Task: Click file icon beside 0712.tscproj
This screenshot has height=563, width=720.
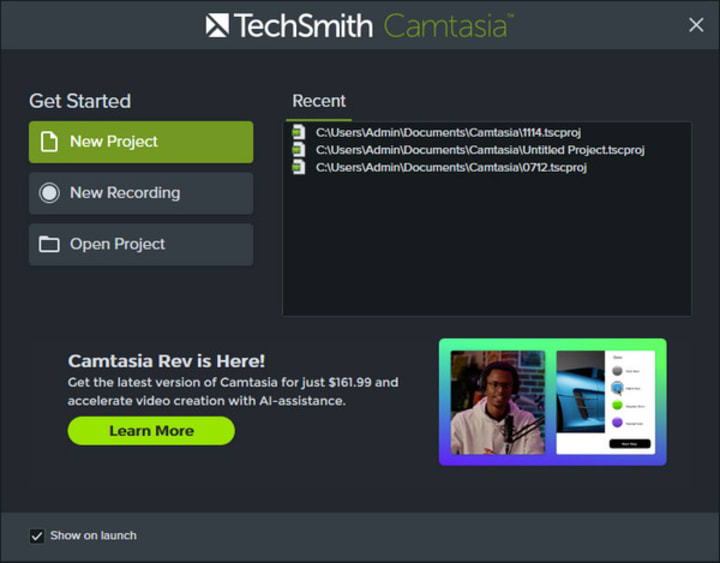Action: coord(299,167)
